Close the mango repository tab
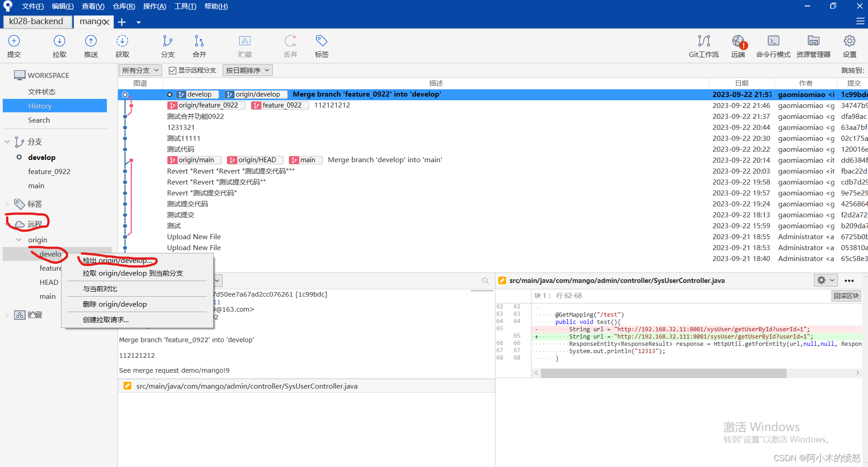Screen dimensions: 868x467 [x=106, y=22]
